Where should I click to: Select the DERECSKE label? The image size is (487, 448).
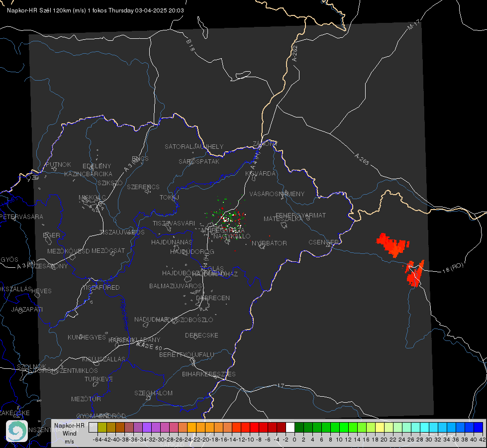pos(201,335)
